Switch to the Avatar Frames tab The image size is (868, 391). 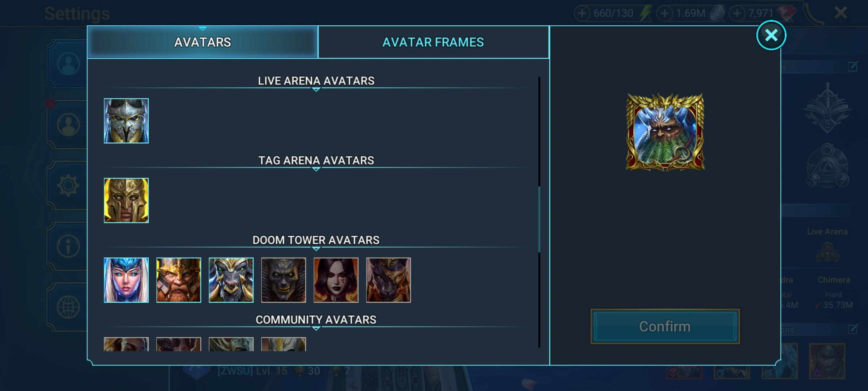[433, 42]
